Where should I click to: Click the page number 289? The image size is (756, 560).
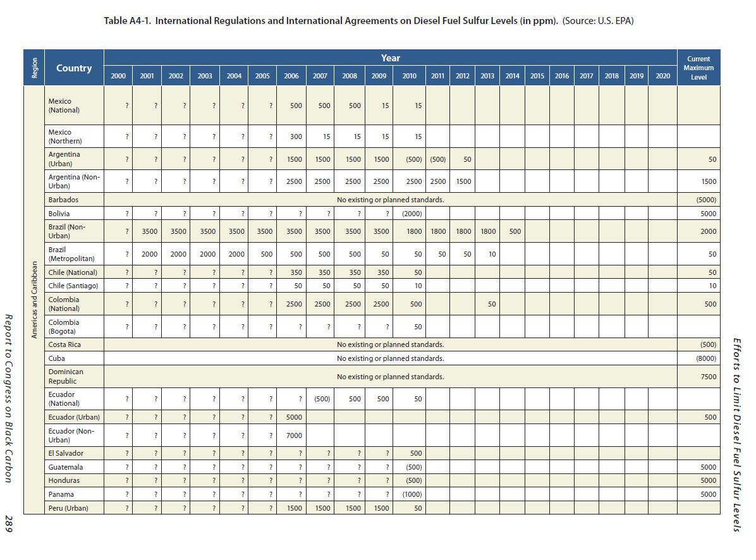(8, 525)
